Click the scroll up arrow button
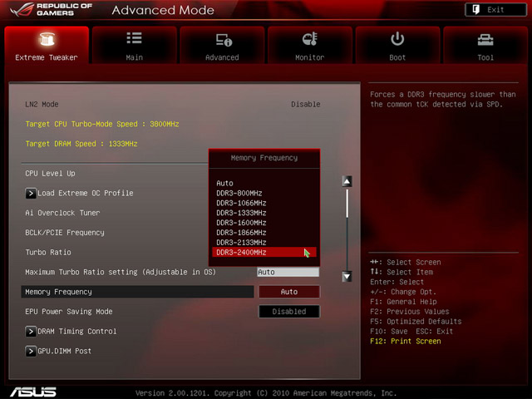This screenshot has height=399, width=532. pyautogui.click(x=347, y=181)
